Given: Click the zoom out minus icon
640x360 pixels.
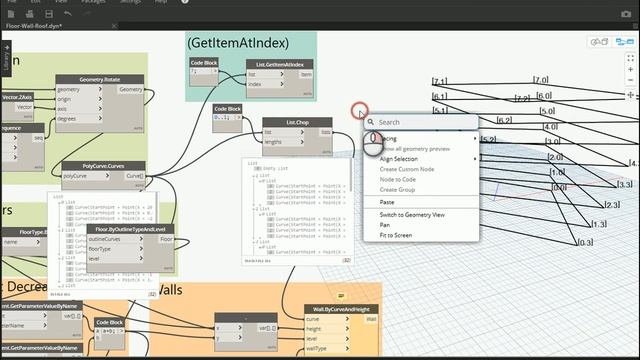Looking at the screenshot, I should [631, 80].
